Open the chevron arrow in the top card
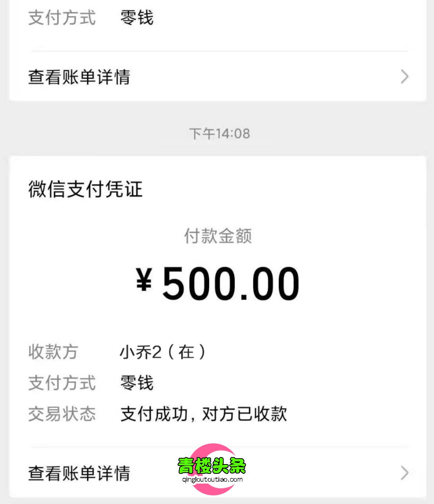 (x=405, y=77)
